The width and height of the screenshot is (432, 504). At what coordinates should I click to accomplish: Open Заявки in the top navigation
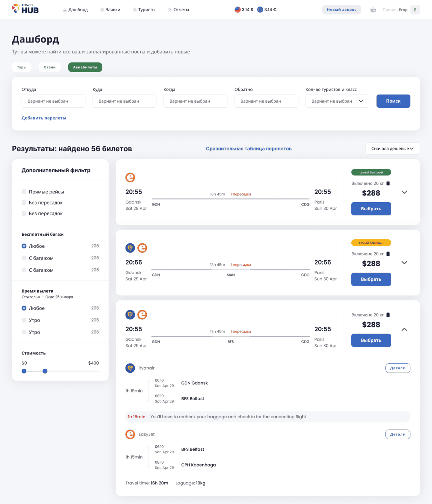113,10
